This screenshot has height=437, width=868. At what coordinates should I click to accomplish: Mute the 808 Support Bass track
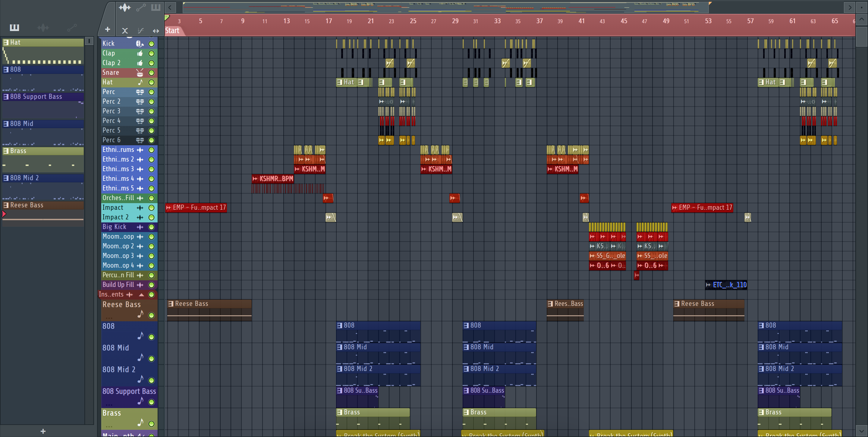(152, 402)
